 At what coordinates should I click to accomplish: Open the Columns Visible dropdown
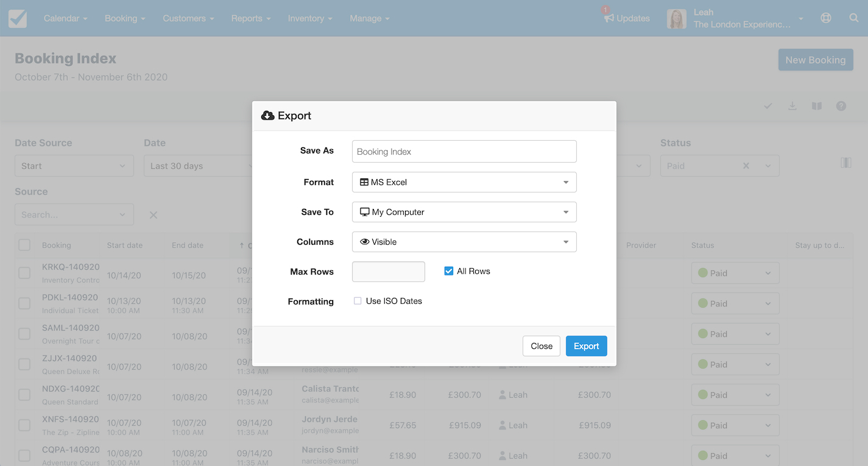tap(464, 242)
